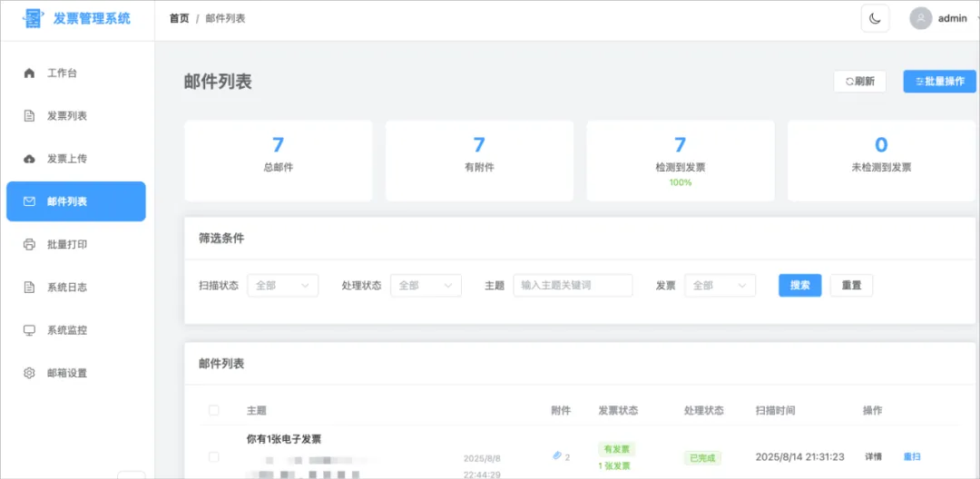Click the 发票状态 column header
980x479 pixels.
coord(618,411)
